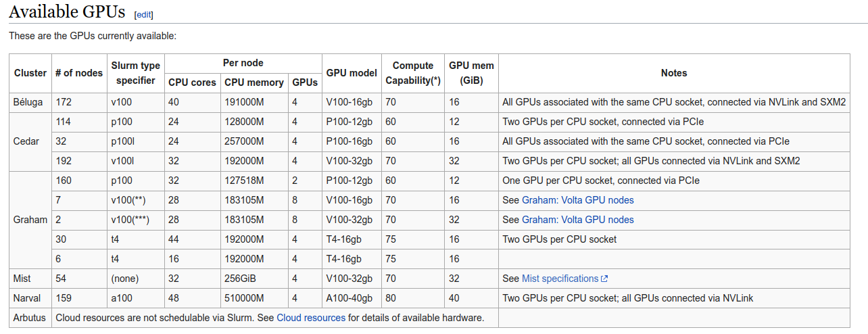Select the A100-40gb GPU model cell

click(x=349, y=298)
